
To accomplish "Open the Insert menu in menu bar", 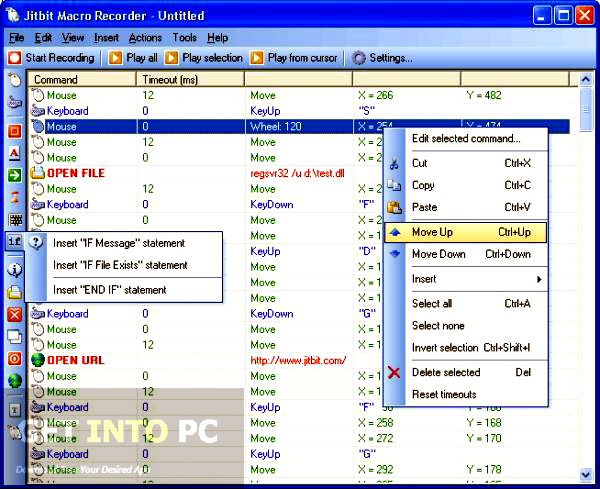I will coord(106,38).
